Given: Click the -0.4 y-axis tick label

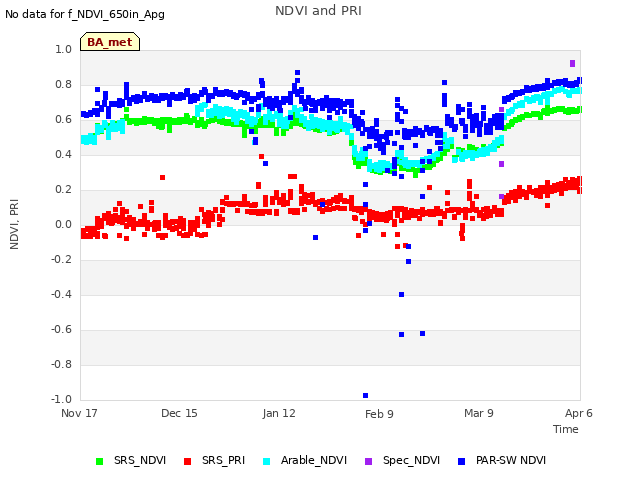Looking at the screenshot, I should (x=61, y=294).
